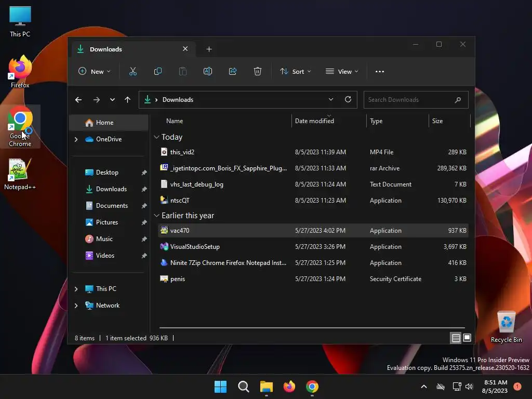Click the horizontal scrollbar in file list
532x399 pixels.
pos(312,328)
